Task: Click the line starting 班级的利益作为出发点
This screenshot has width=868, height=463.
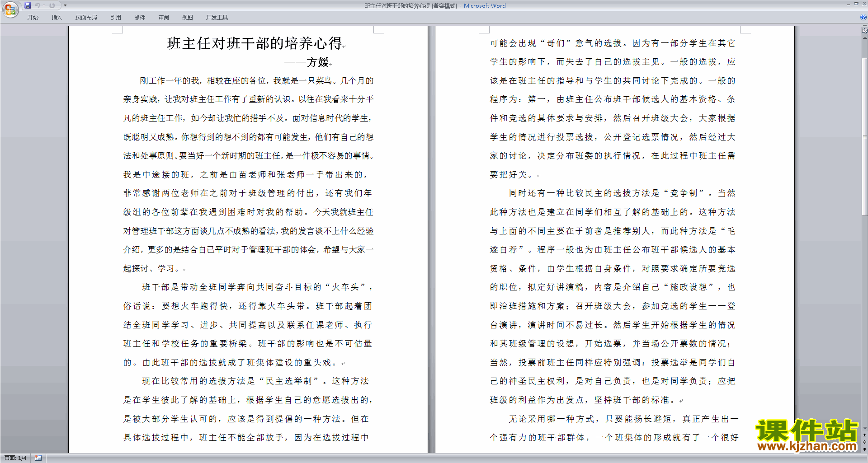Action: (584, 400)
